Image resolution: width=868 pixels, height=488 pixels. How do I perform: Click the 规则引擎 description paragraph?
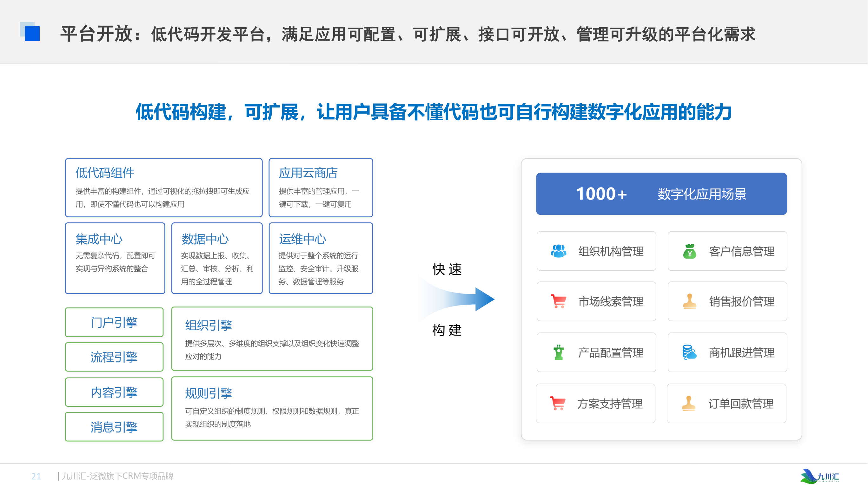pyautogui.click(x=272, y=417)
